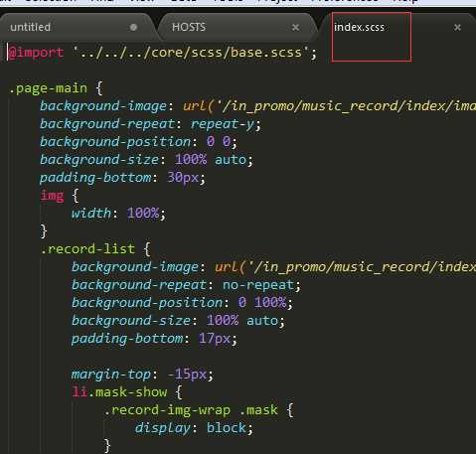This screenshot has height=454, width=476.
Task: Click the background-repeat: no-repeat line
Action: tap(186, 285)
